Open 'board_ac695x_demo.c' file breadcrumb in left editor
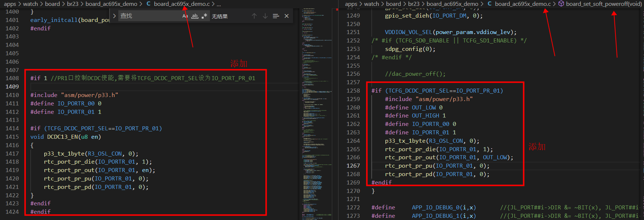644x220 pixels. 182,4
